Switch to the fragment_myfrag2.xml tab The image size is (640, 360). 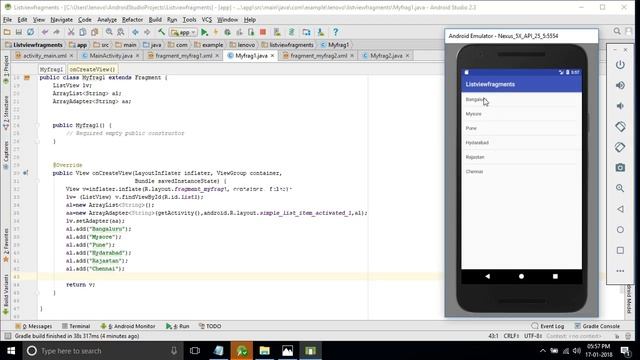pos(318,56)
